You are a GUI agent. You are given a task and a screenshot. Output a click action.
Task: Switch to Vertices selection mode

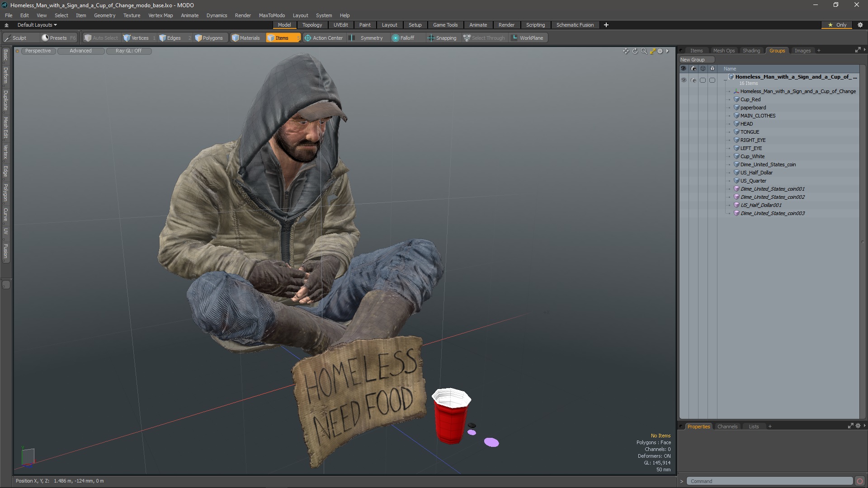point(140,38)
